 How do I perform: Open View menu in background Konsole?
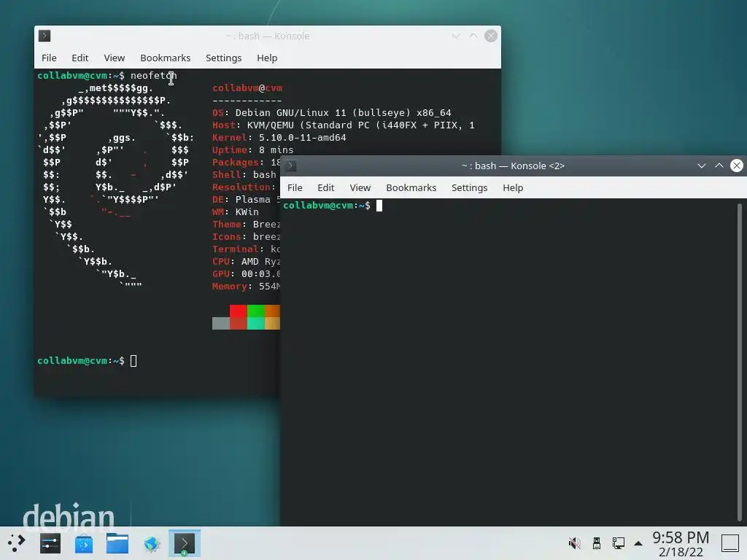click(115, 58)
